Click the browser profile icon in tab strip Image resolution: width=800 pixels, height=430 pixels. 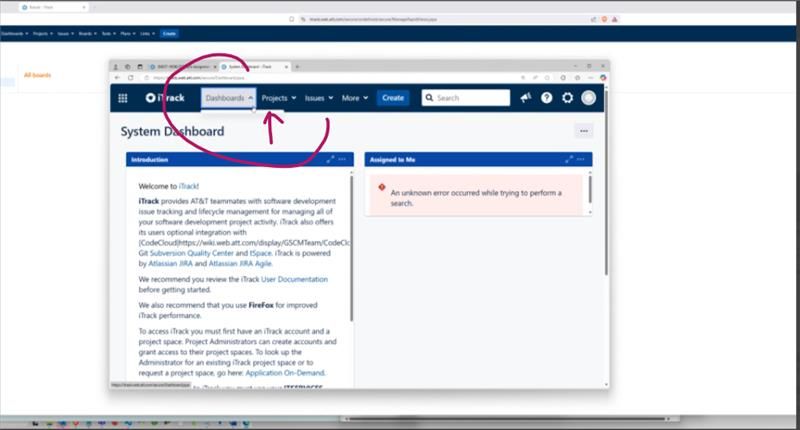pos(116,67)
